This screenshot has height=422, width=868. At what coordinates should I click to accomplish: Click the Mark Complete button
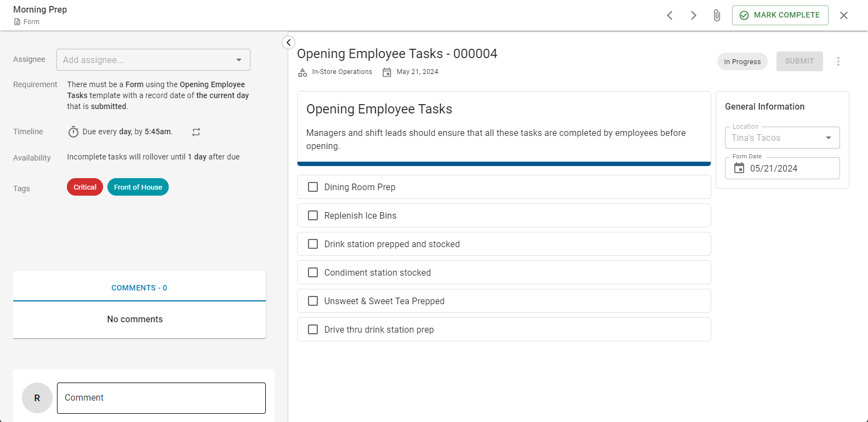tap(780, 15)
